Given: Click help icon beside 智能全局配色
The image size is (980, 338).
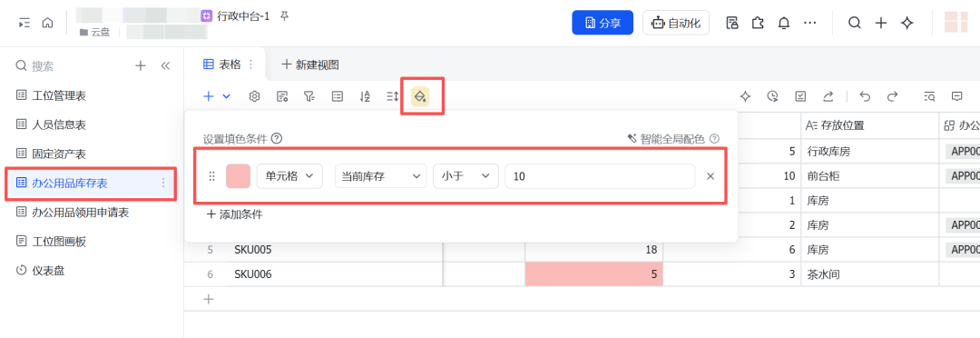Looking at the screenshot, I should coord(714,138).
